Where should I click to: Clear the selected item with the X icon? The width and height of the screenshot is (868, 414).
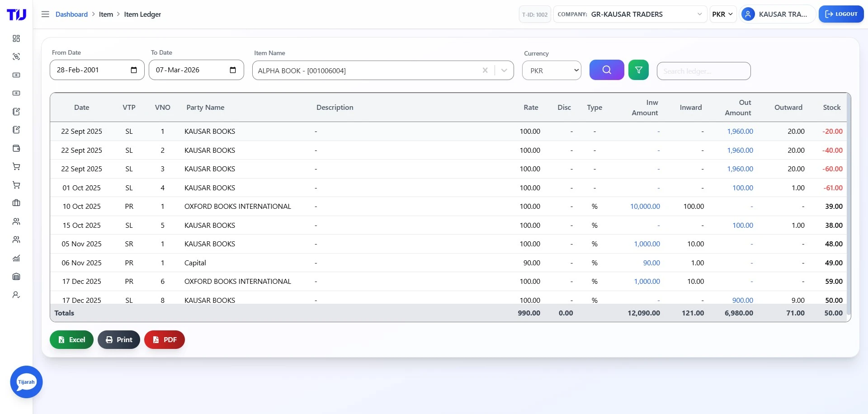tap(485, 71)
